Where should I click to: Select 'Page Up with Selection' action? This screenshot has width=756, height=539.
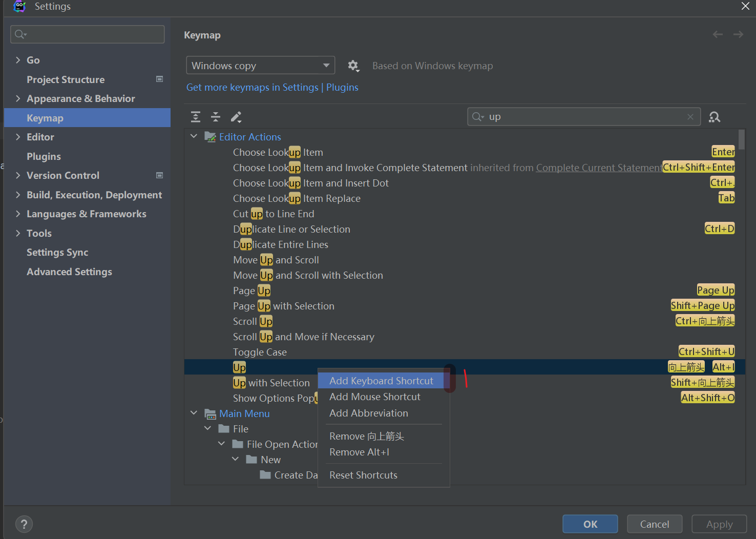tap(283, 306)
